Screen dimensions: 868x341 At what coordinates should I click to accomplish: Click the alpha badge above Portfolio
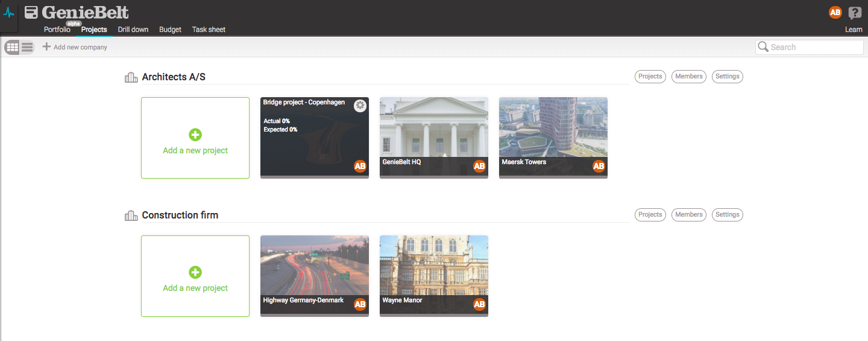click(x=74, y=24)
